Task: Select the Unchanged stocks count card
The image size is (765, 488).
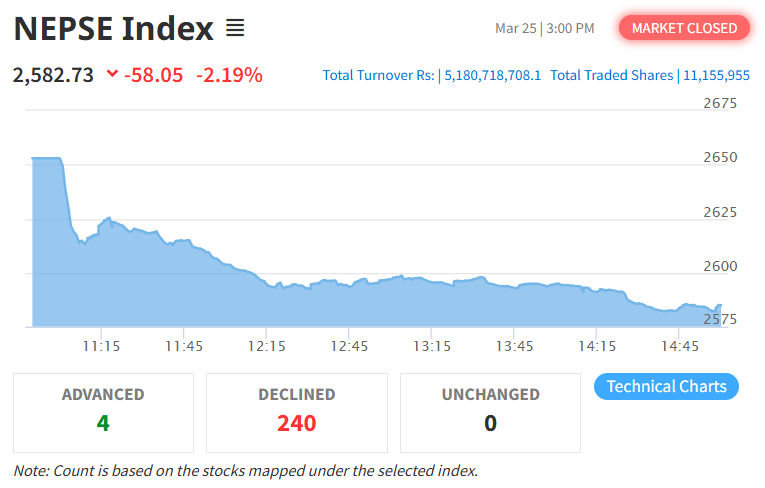Action: (490, 411)
